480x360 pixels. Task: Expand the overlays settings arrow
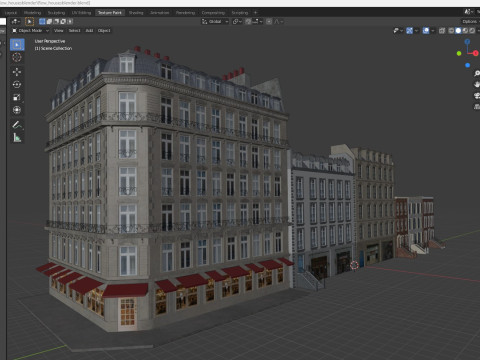[x=433, y=31]
